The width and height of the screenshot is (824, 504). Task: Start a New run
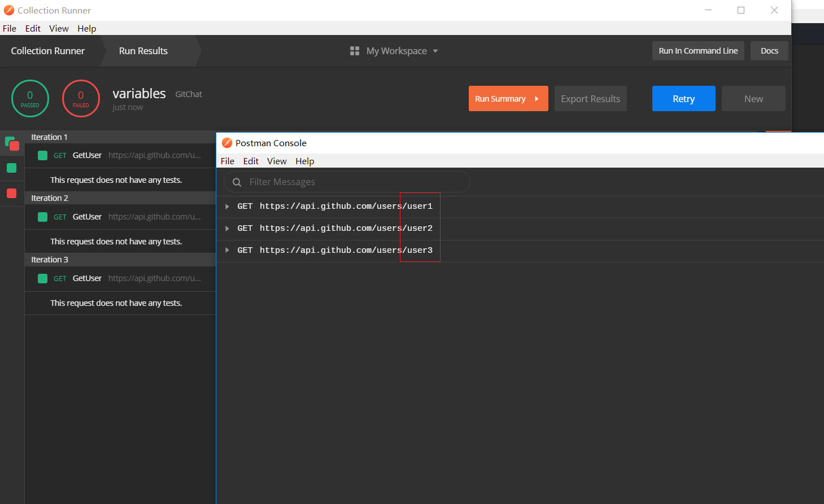(753, 99)
